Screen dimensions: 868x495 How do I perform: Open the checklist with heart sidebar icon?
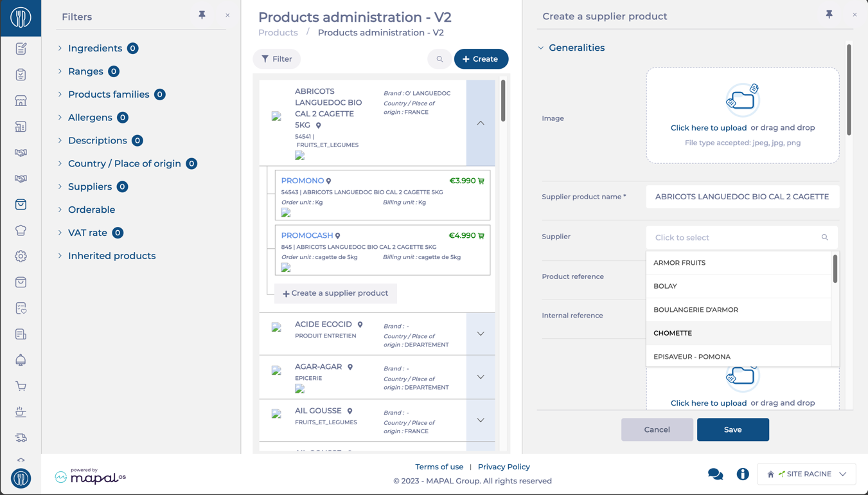tap(21, 309)
